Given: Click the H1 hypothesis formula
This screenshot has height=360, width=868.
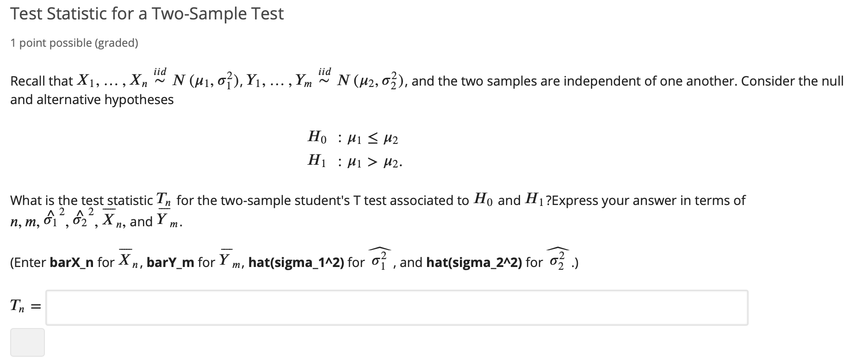Looking at the screenshot, I should pyautogui.click(x=354, y=161).
